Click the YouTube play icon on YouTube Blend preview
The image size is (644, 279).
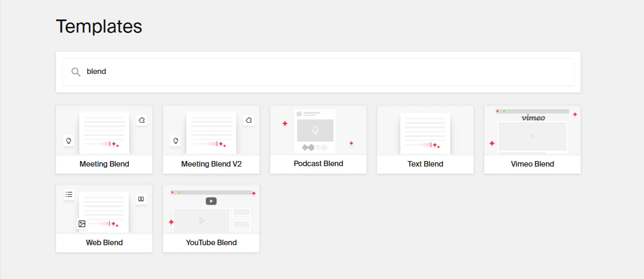coord(211,201)
